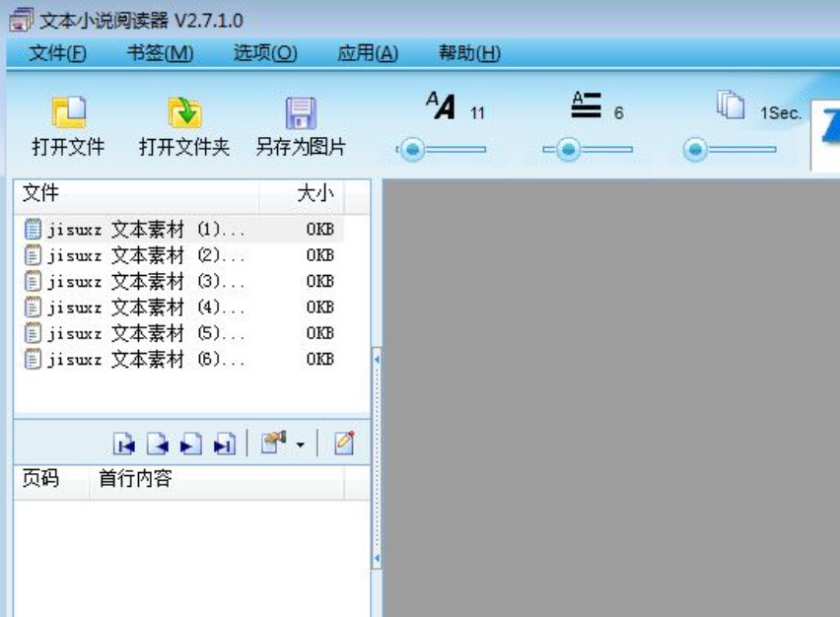Go to last page icon
840x617 pixels.
pos(224,444)
